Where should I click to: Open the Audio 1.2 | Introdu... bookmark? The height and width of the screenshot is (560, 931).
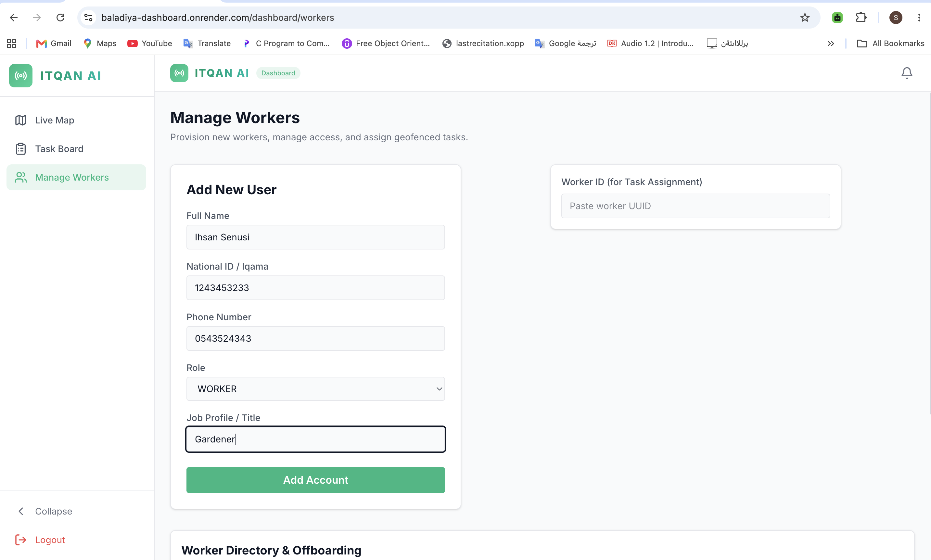pos(650,44)
